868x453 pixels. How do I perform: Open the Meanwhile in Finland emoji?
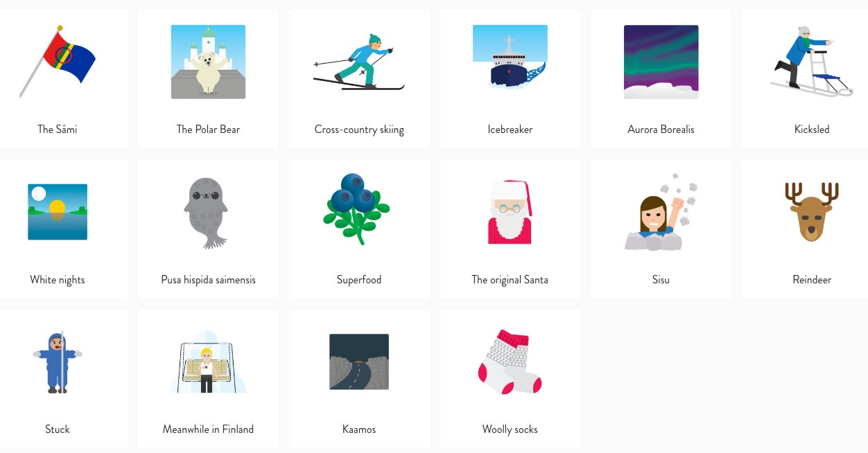click(208, 362)
